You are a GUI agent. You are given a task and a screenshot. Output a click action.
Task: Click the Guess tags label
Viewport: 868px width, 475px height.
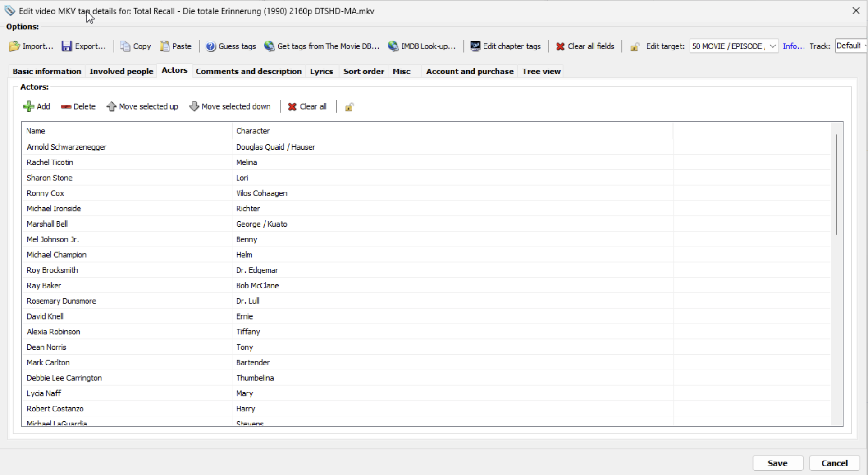tap(237, 46)
